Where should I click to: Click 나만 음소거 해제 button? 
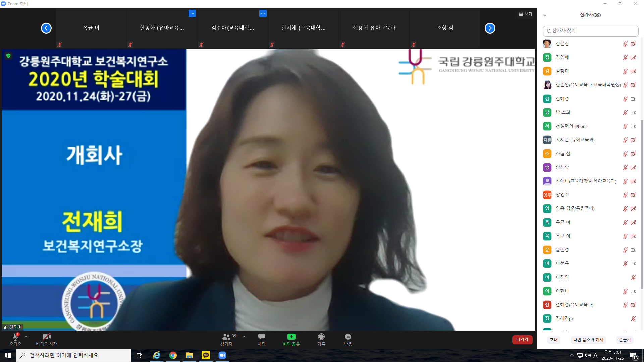click(x=588, y=340)
